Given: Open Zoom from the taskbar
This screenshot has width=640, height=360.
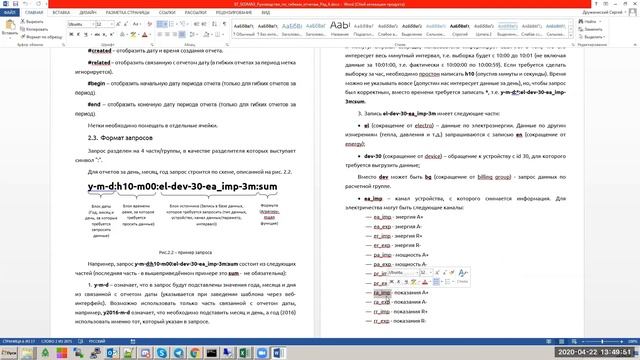Looking at the screenshot, I should (x=262, y=353).
